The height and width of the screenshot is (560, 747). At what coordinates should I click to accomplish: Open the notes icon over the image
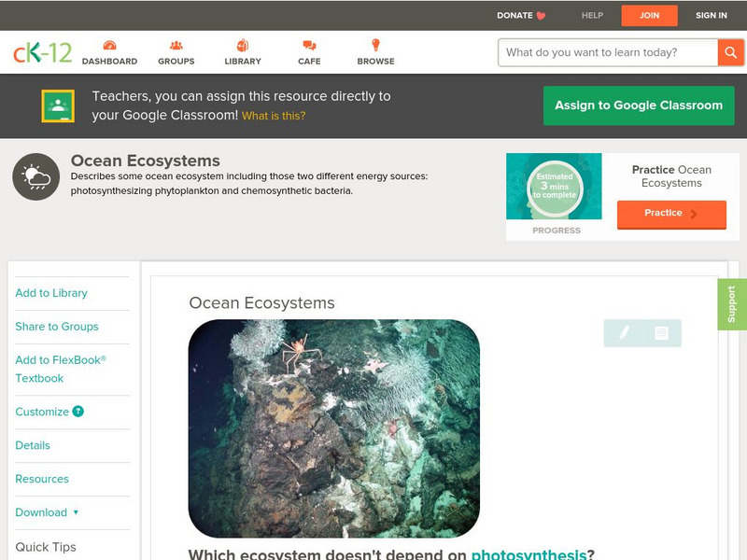661,333
